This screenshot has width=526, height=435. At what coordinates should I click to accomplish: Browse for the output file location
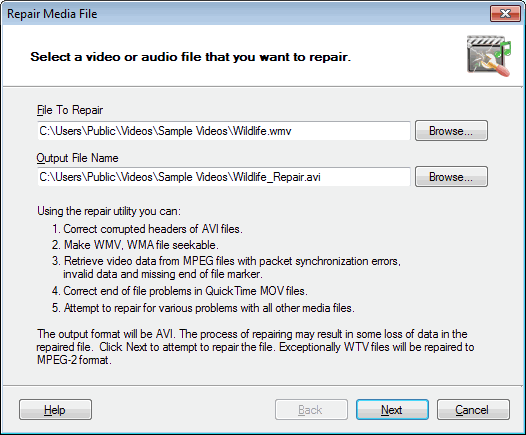[451, 176]
